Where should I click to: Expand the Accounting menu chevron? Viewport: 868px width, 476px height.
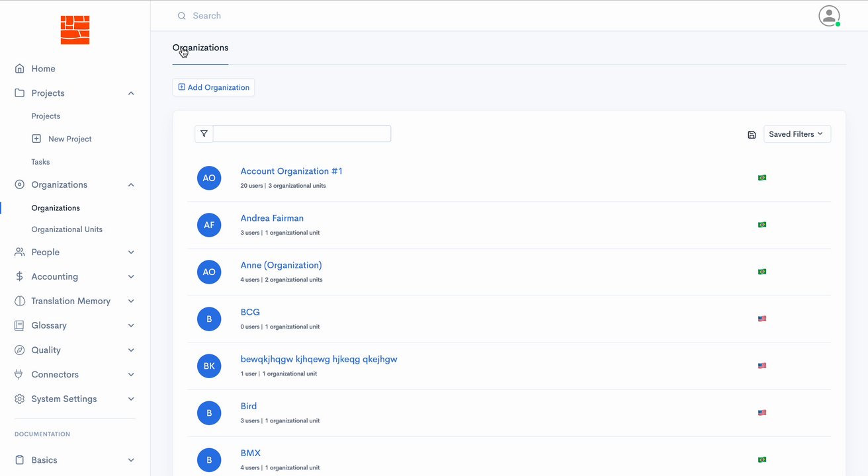click(x=131, y=277)
